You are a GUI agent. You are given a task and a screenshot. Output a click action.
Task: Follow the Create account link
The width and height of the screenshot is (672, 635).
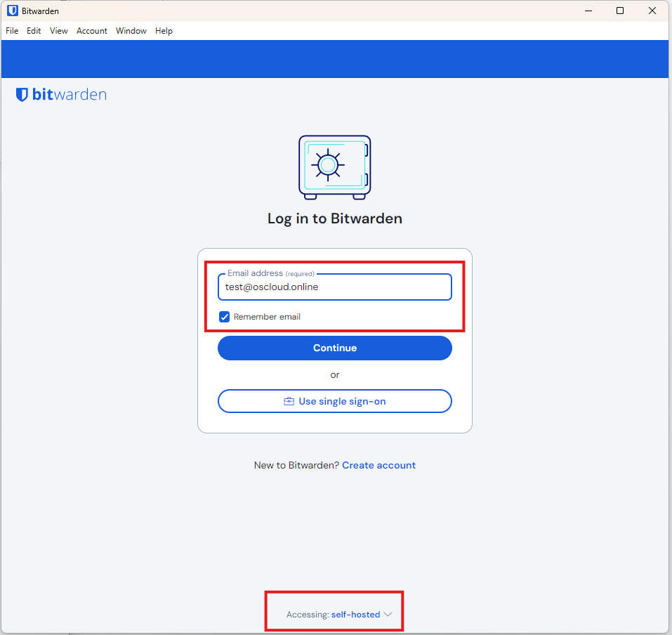coord(379,465)
